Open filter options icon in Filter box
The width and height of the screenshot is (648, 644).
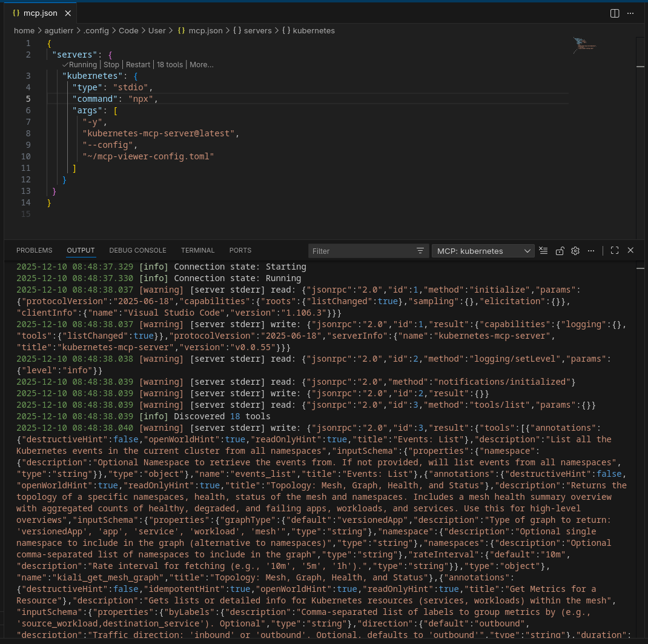[x=420, y=251]
